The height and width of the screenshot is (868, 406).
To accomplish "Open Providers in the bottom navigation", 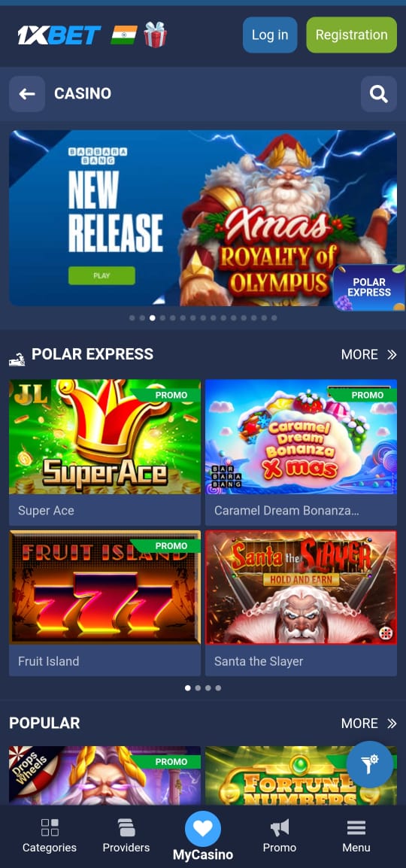I will pyautogui.click(x=126, y=836).
